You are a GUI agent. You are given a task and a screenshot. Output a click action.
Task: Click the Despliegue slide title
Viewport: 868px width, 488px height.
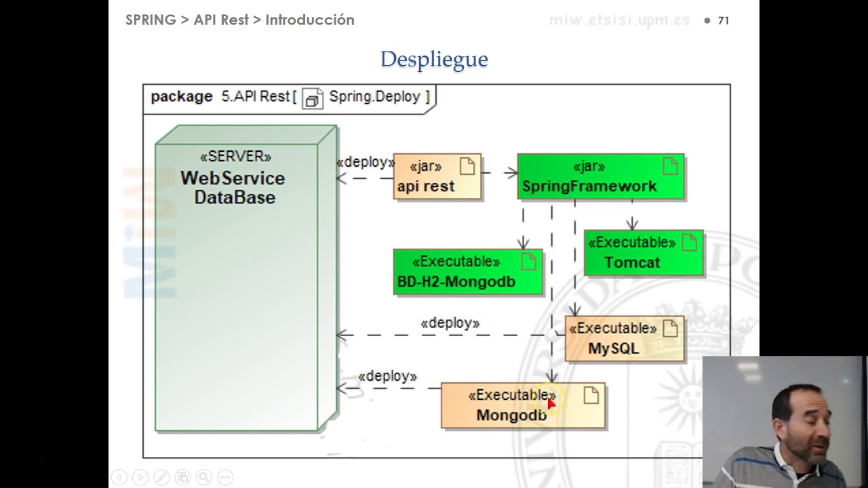pyautogui.click(x=434, y=59)
